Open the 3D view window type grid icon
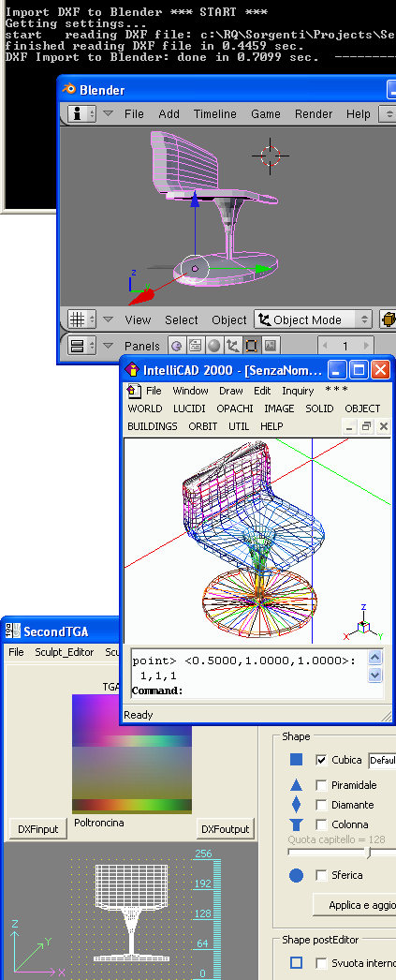Screen dimensions: 396x980 [x=81, y=319]
